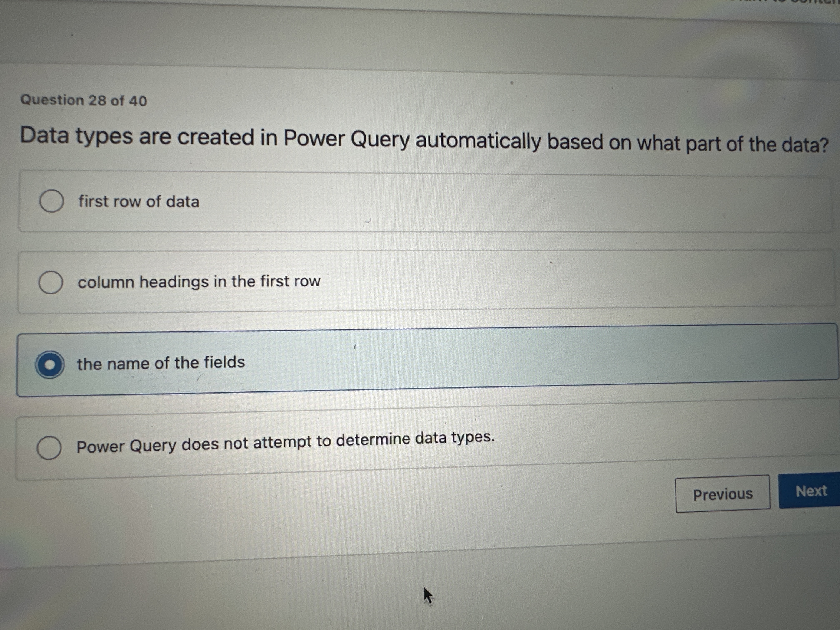Select the 'first row of data' radio button
Screen dimensions: 840x630
click(x=51, y=201)
